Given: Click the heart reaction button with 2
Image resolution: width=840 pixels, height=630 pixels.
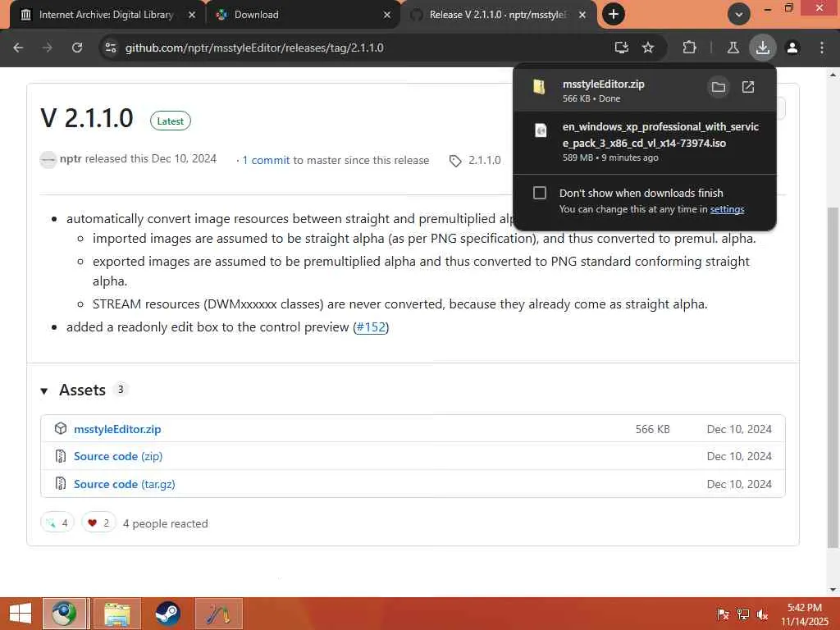Looking at the screenshot, I should (98, 523).
